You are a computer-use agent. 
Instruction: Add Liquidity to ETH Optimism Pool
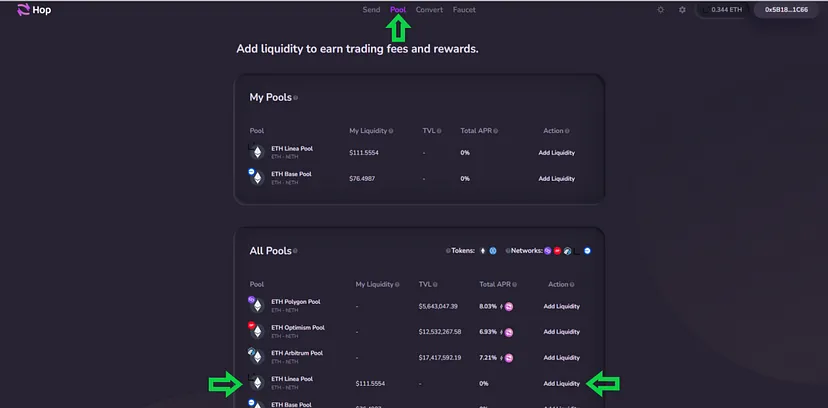click(x=561, y=331)
